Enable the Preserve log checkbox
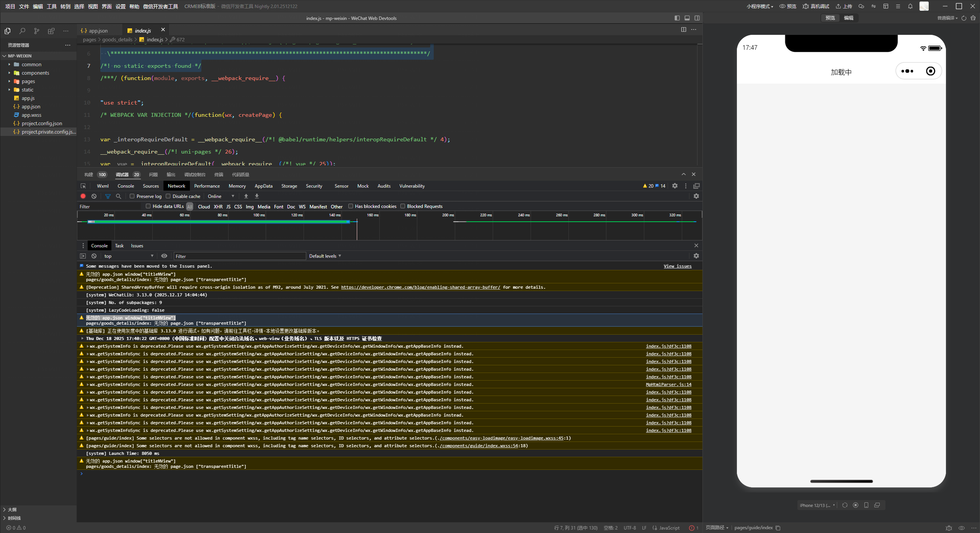980x533 pixels. click(x=132, y=196)
